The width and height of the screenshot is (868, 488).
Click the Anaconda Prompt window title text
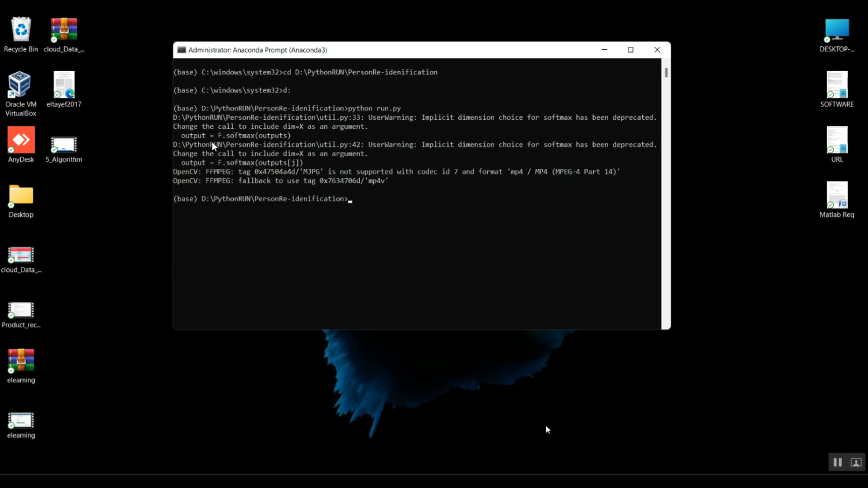258,50
